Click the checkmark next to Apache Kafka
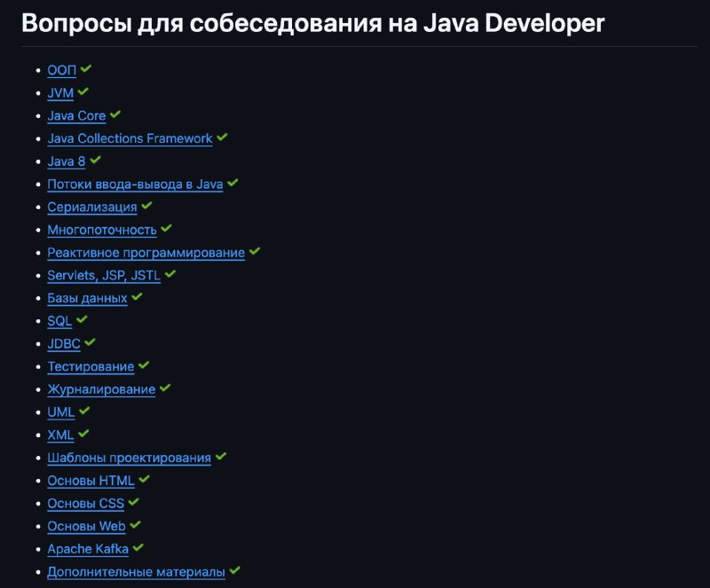The width and height of the screenshot is (710, 588). 138,548
